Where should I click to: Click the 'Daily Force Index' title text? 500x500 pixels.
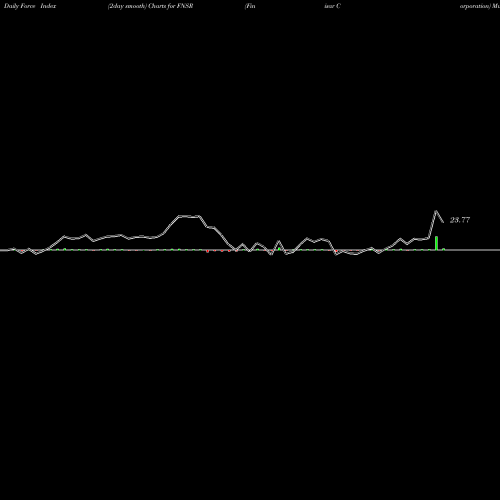point(30,6)
